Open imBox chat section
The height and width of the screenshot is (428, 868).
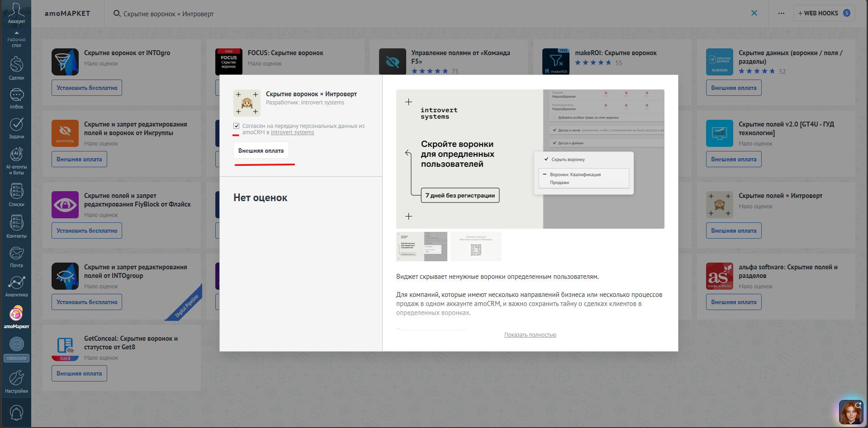point(16,99)
